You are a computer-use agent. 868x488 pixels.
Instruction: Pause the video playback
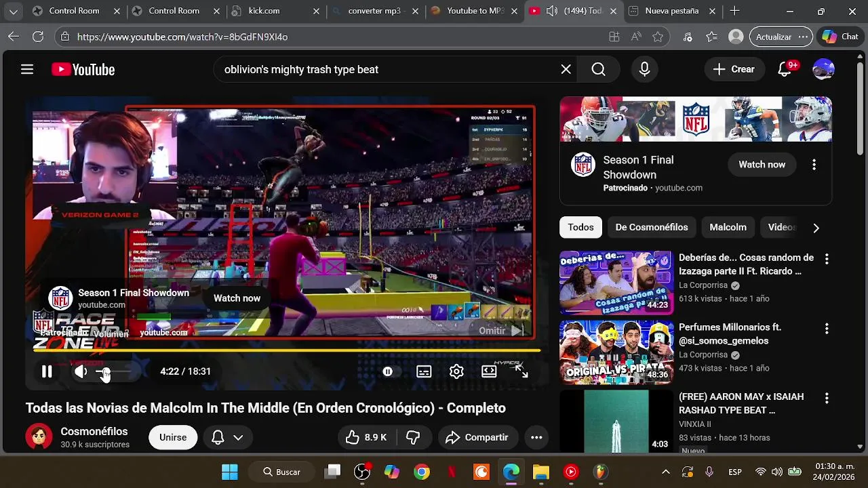[x=47, y=371]
